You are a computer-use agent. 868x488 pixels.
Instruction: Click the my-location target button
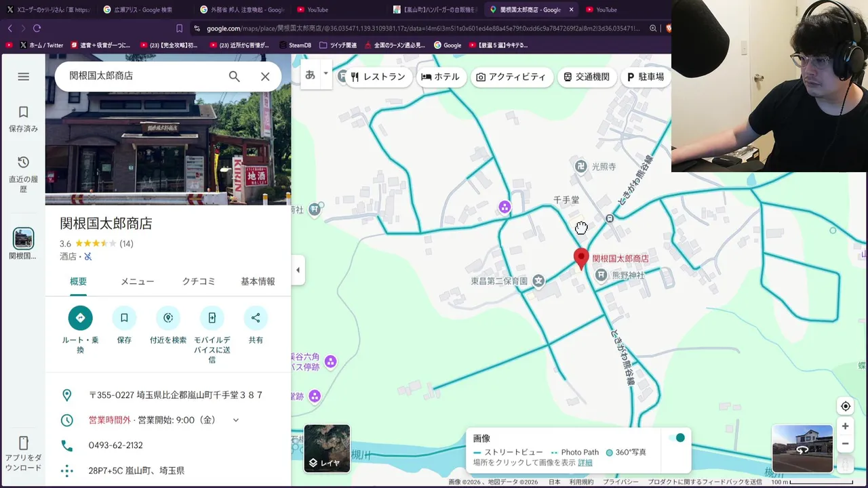846,407
